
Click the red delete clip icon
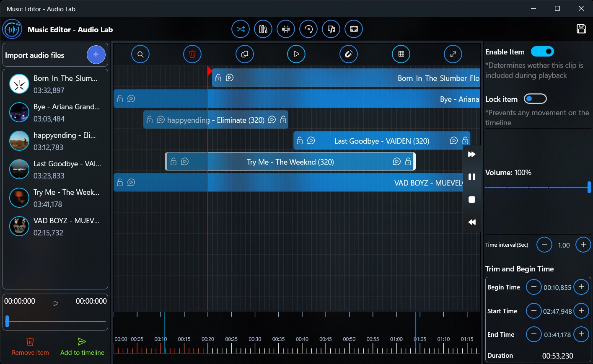[192, 54]
